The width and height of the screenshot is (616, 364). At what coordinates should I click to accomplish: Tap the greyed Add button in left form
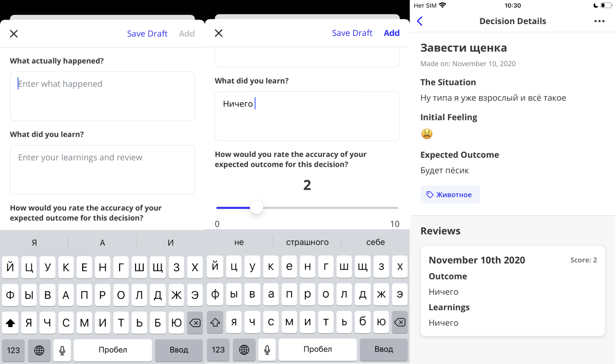point(187,34)
